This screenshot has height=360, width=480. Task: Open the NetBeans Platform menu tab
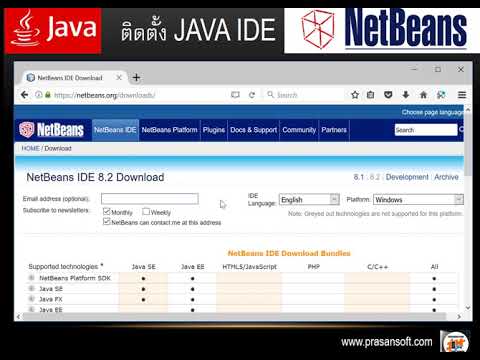click(169, 130)
